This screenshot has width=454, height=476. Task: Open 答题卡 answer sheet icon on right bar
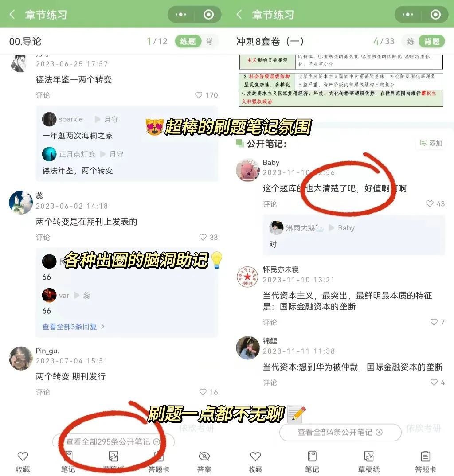tap(426, 456)
